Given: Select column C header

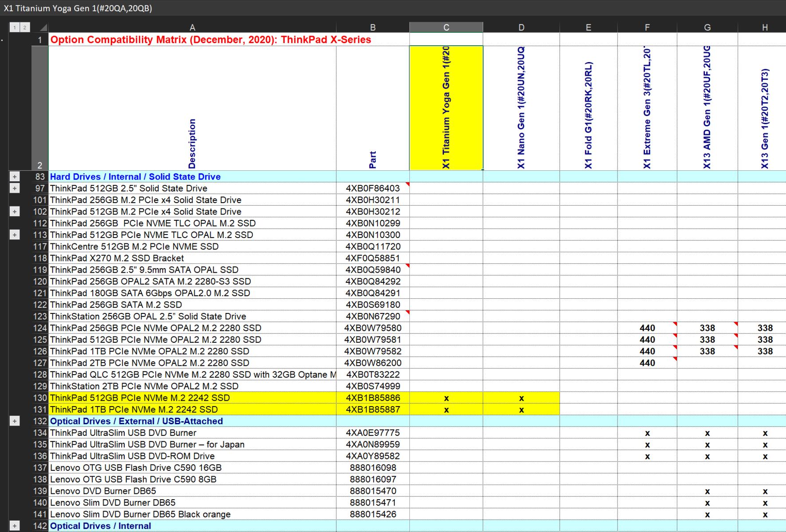Looking at the screenshot, I should pos(446,27).
